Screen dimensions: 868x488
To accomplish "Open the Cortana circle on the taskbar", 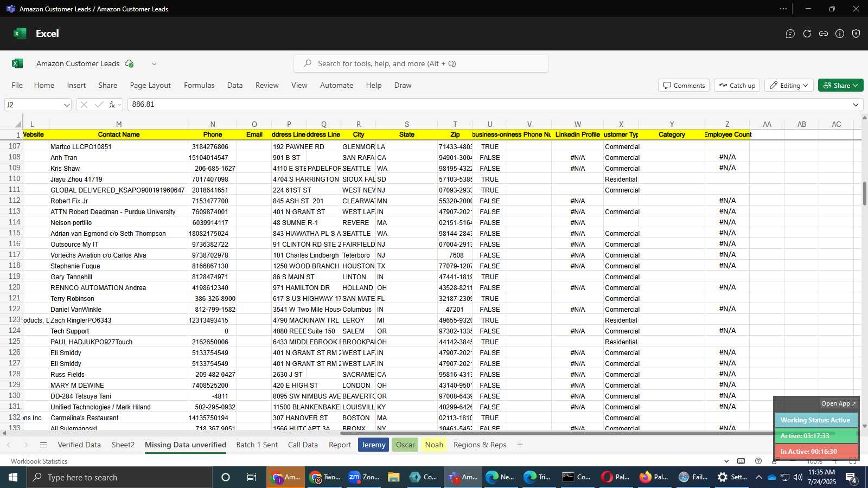I will (226, 477).
